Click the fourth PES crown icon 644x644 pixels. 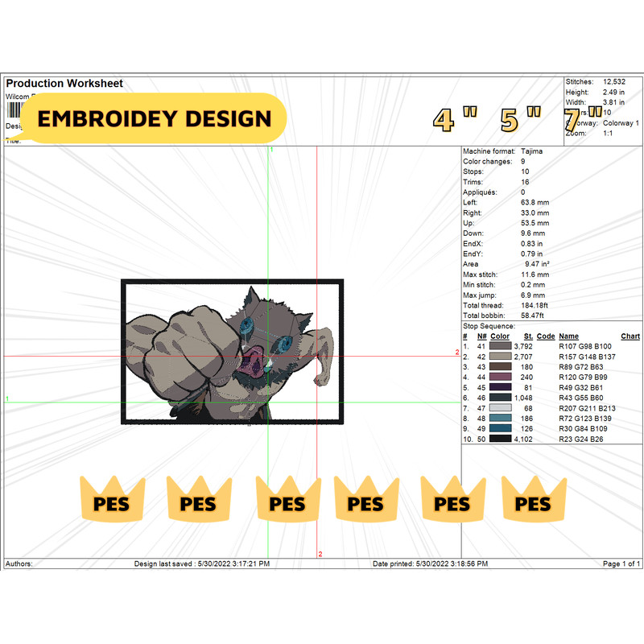pyautogui.click(x=366, y=501)
